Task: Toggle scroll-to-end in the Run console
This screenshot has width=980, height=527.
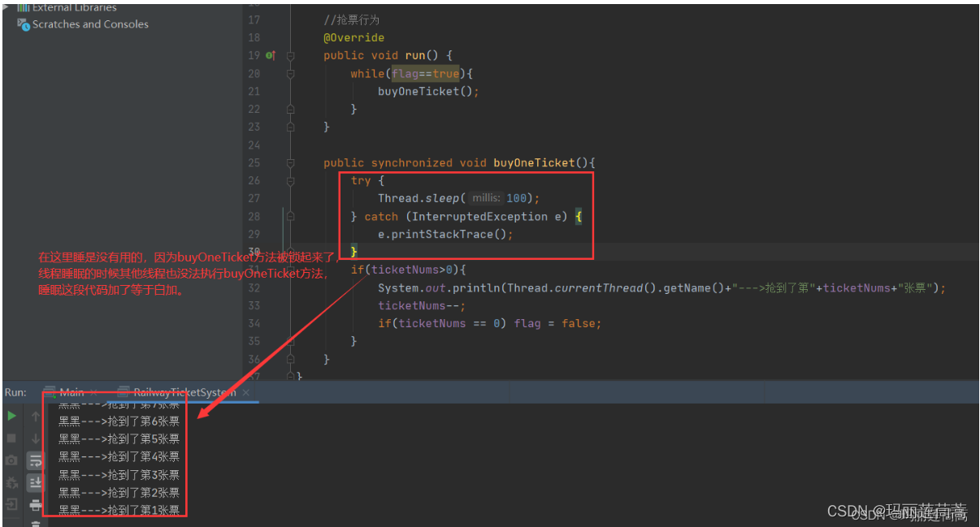Action: tap(35, 482)
